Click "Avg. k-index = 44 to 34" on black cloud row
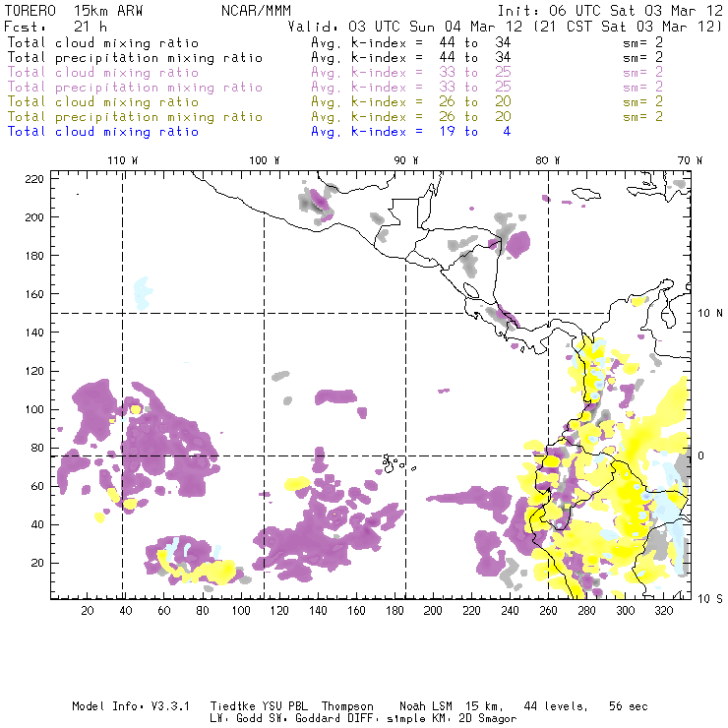This screenshot has height=728, width=728. coord(411,42)
